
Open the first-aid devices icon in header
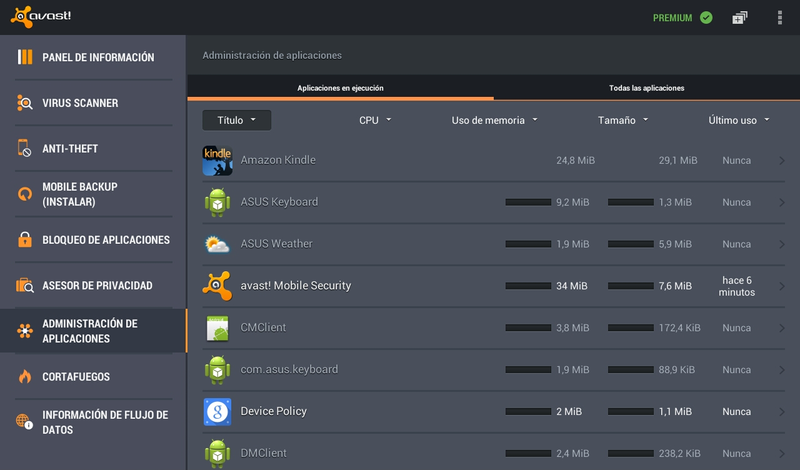tap(740, 18)
